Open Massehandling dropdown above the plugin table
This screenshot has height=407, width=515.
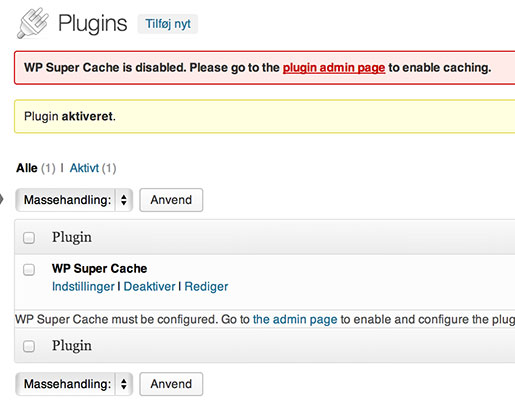pyautogui.click(x=74, y=200)
